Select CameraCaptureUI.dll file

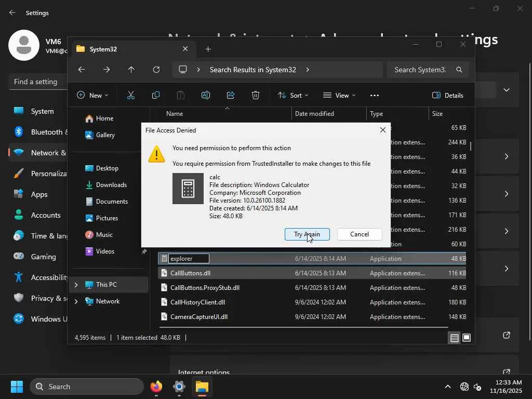tap(312, 317)
